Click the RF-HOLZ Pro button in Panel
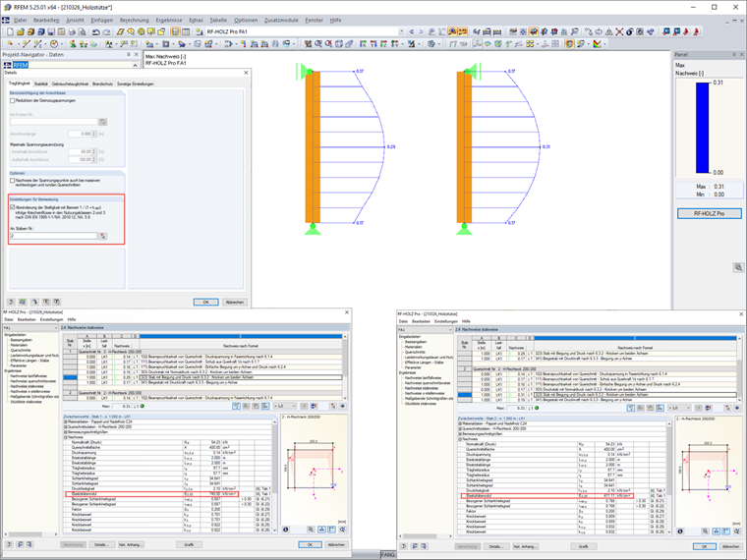This screenshot has height=560, width=747. click(x=710, y=213)
